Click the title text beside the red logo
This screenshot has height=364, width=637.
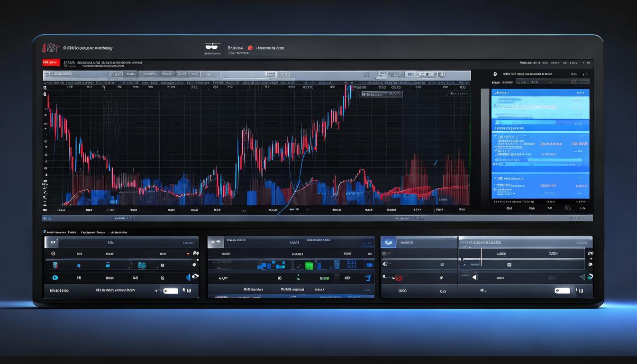[88, 48]
